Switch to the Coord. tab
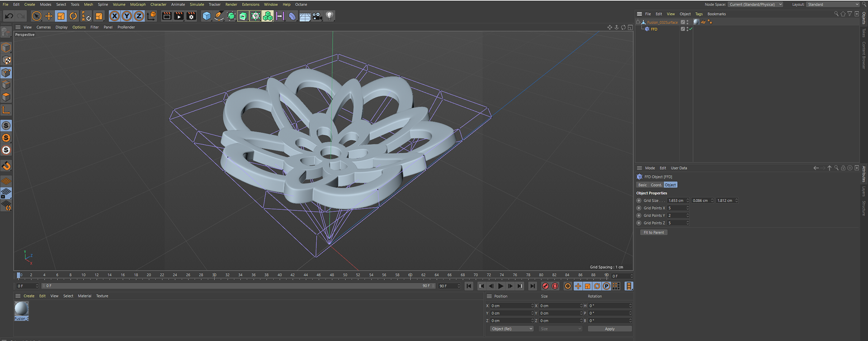868x341 pixels. (656, 185)
